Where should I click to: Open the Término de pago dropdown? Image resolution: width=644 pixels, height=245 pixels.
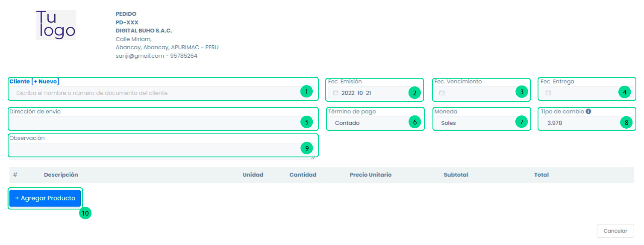point(368,123)
